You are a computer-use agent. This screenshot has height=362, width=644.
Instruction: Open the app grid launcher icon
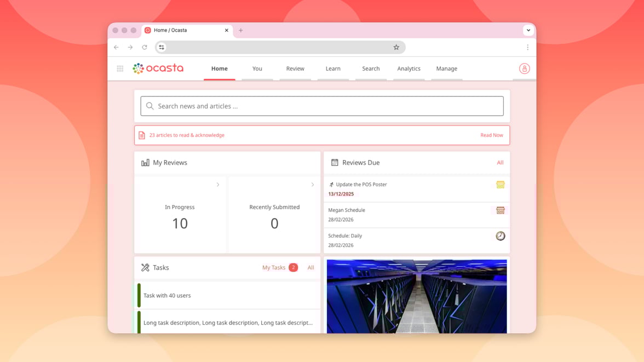point(120,69)
